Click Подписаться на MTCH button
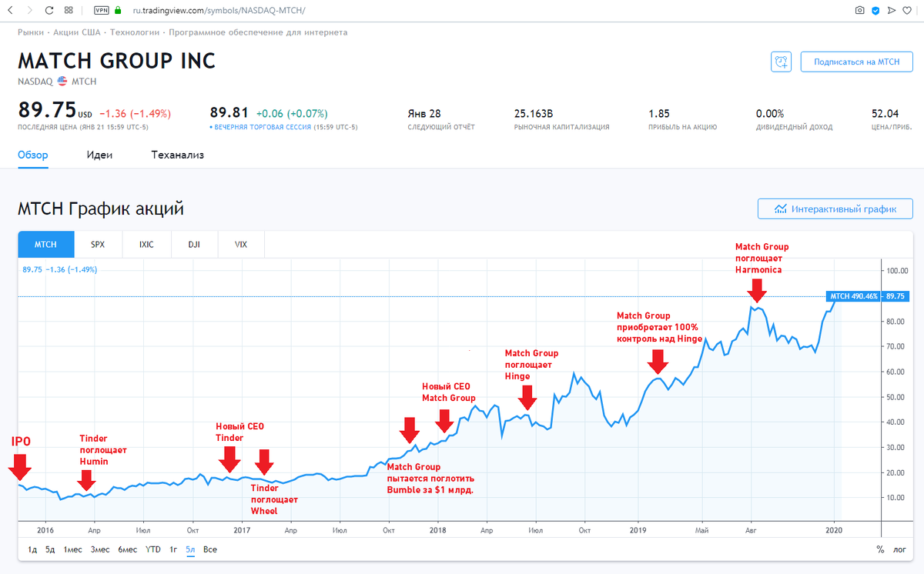 coord(856,62)
